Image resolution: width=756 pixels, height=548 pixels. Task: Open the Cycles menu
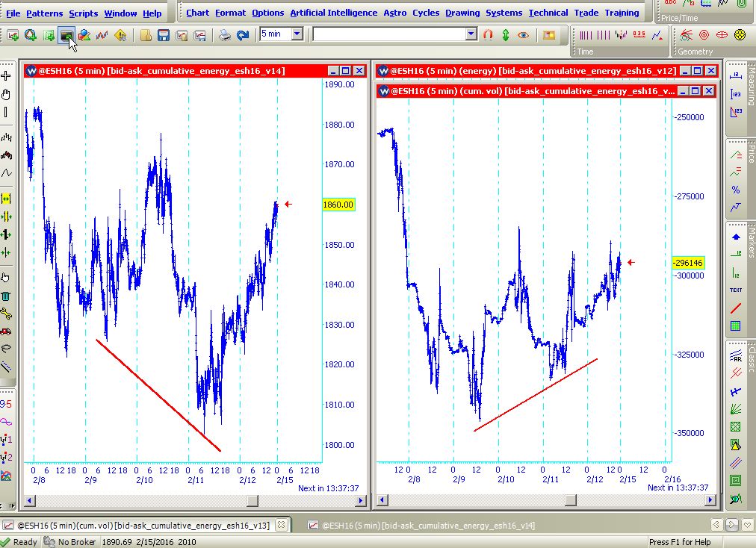(426, 13)
